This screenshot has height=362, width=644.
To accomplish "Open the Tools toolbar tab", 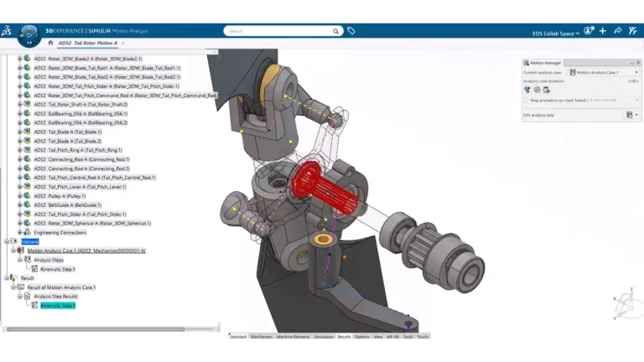I will pos(408,337).
